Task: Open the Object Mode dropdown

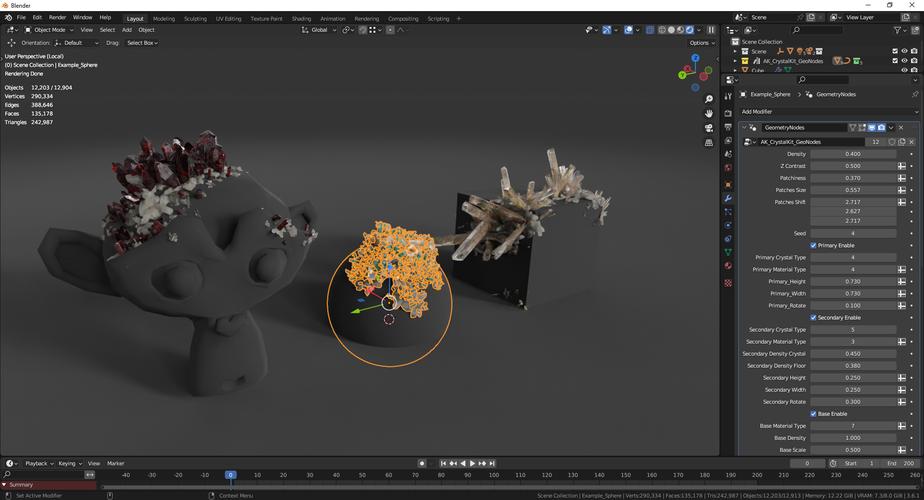Action: 49,29
